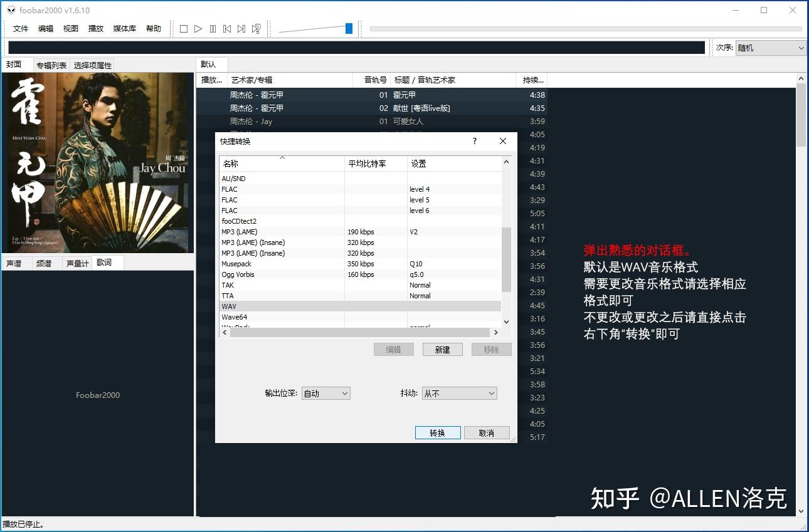
Task: Close the 快捷转换 dialog
Action: tap(502, 141)
